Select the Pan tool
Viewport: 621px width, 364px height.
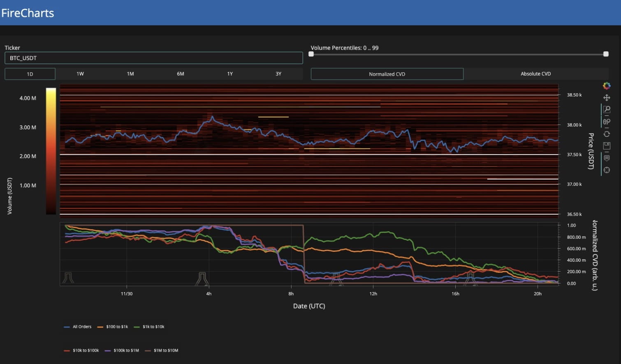[607, 97]
